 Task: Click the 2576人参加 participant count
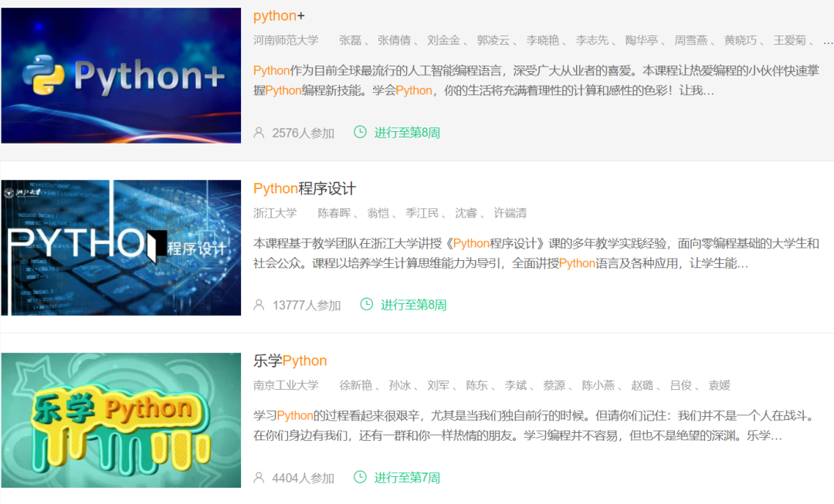(x=303, y=133)
